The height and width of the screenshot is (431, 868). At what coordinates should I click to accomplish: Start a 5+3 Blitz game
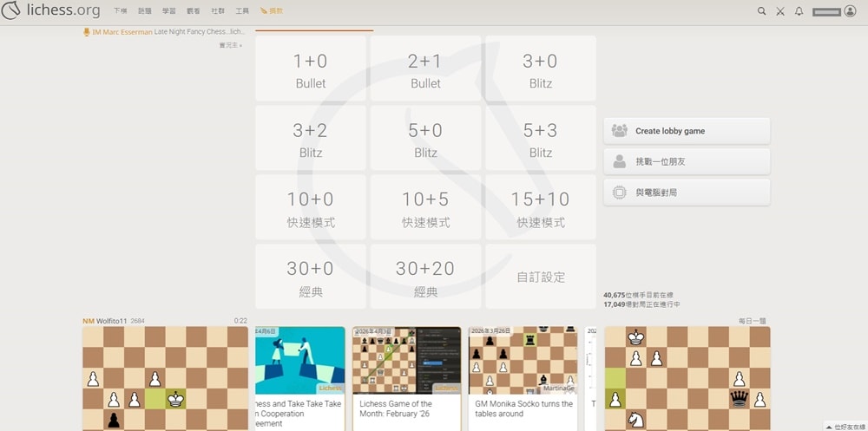[x=541, y=138]
